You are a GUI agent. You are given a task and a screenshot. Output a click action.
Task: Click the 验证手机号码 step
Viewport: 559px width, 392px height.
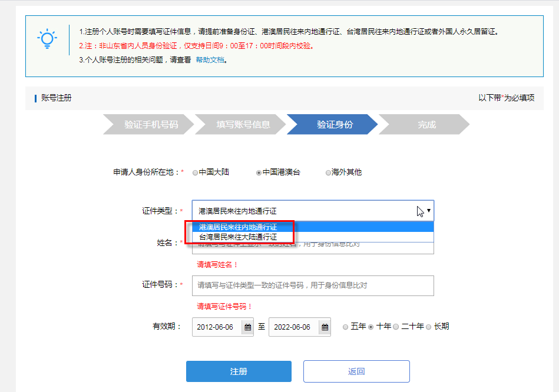point(150,124)
